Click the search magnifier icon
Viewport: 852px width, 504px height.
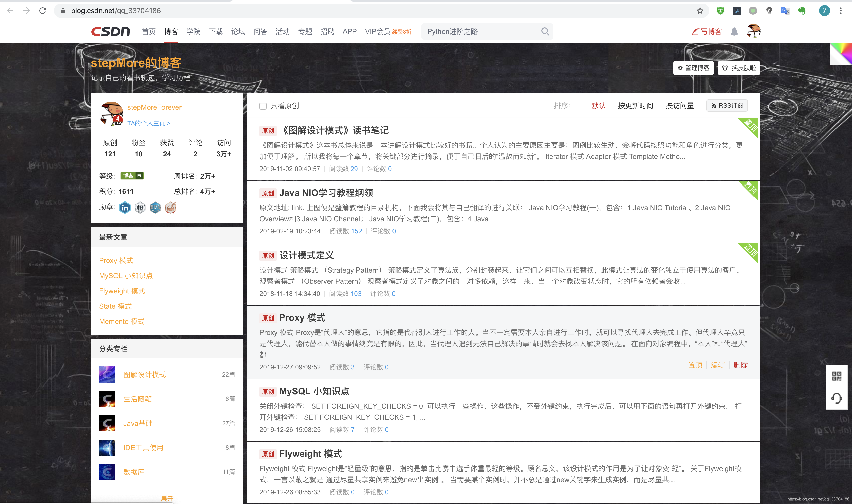point(545,31)
